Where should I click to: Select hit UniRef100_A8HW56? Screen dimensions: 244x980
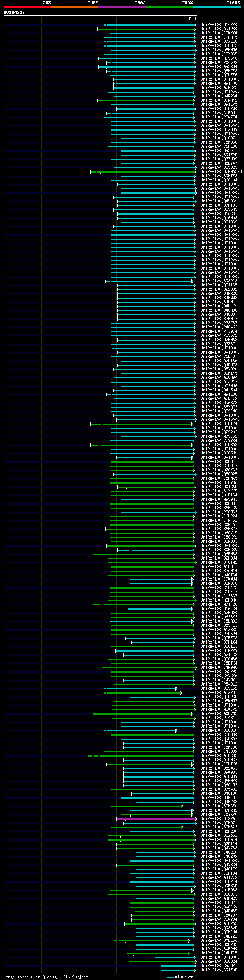(219, 50)
